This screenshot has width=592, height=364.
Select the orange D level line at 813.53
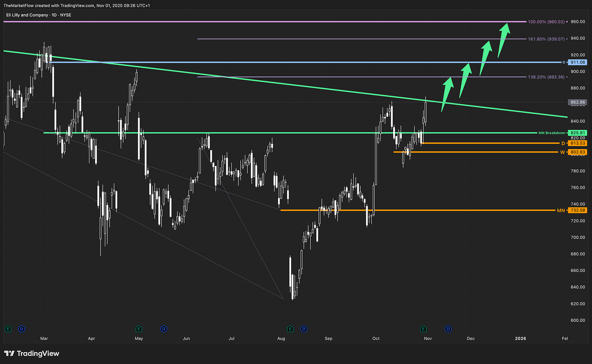[x=490, y=143]
